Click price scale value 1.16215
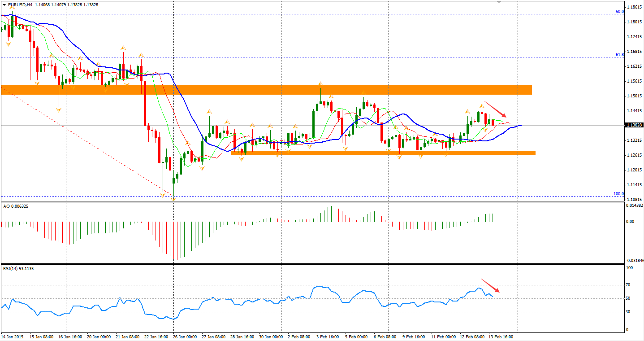This screenshot has width=644, height=341. 635,66
